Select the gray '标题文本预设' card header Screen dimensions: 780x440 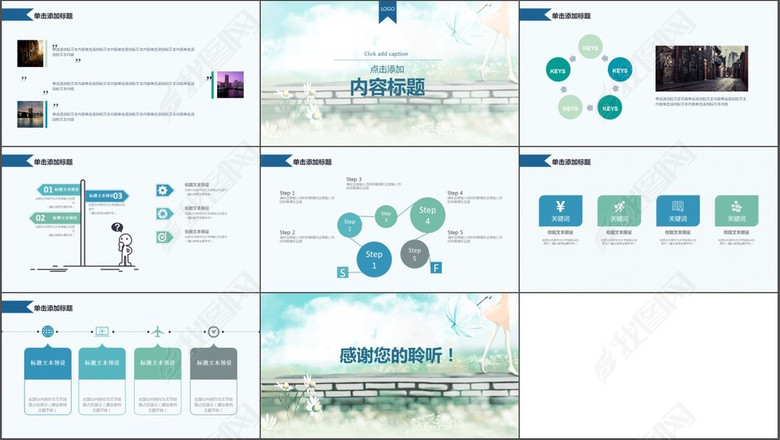pos(213,362)
